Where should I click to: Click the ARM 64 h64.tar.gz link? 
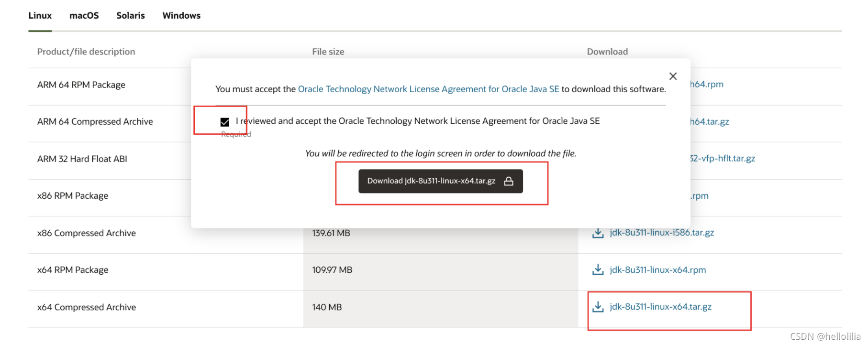[710, 121]
